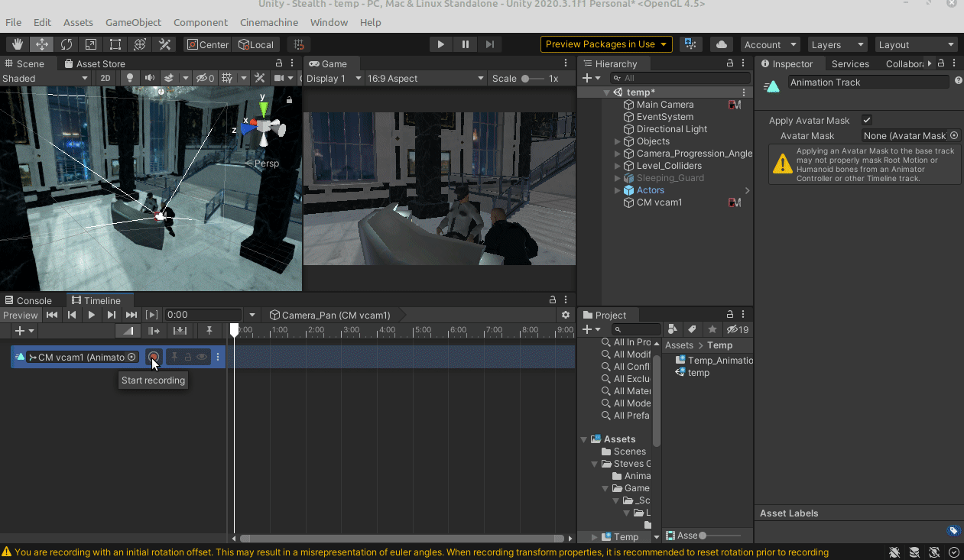964x560 pixels.
Task: Open the cloud services icon
Action: coord(721,44)
